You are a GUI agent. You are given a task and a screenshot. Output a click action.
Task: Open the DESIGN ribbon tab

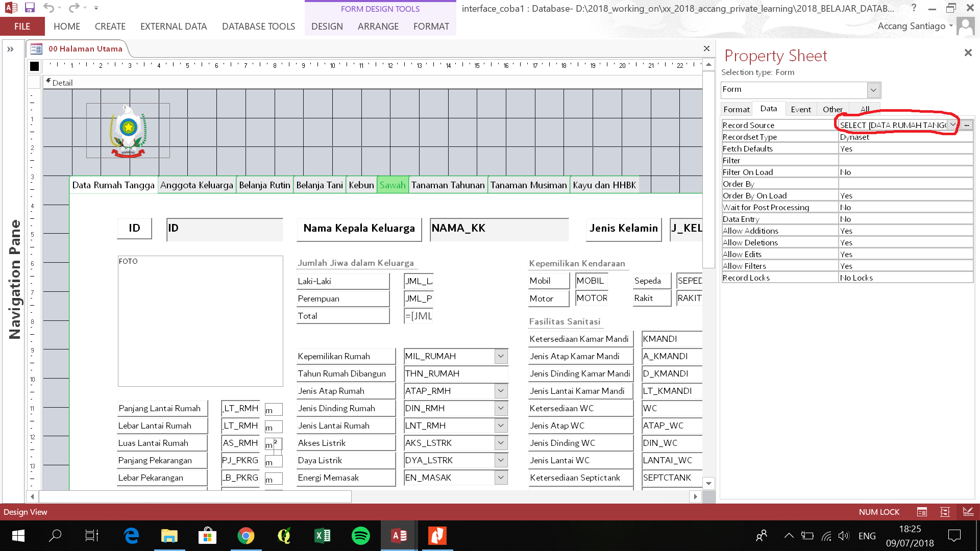click(327, 27)
